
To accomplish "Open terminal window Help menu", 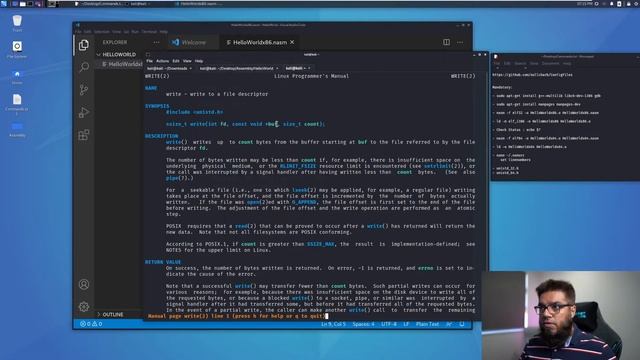I will (x=199, y=61).
